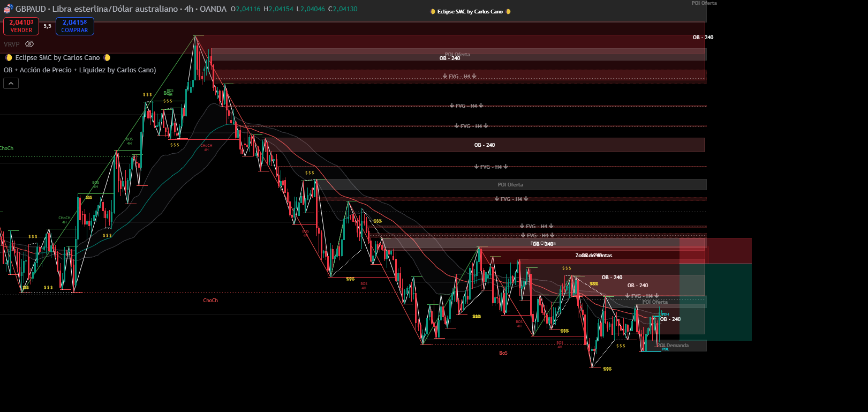Click the GBPAUD flag icon
Screen dimensions: 868x412
8,9
